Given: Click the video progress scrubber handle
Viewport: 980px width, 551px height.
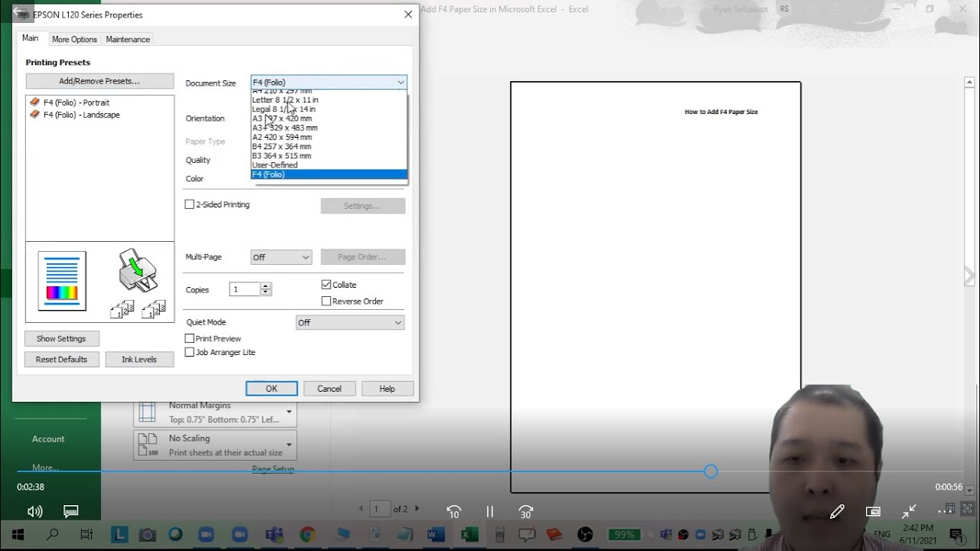Looking at the screenshot, I should [710, 471].
